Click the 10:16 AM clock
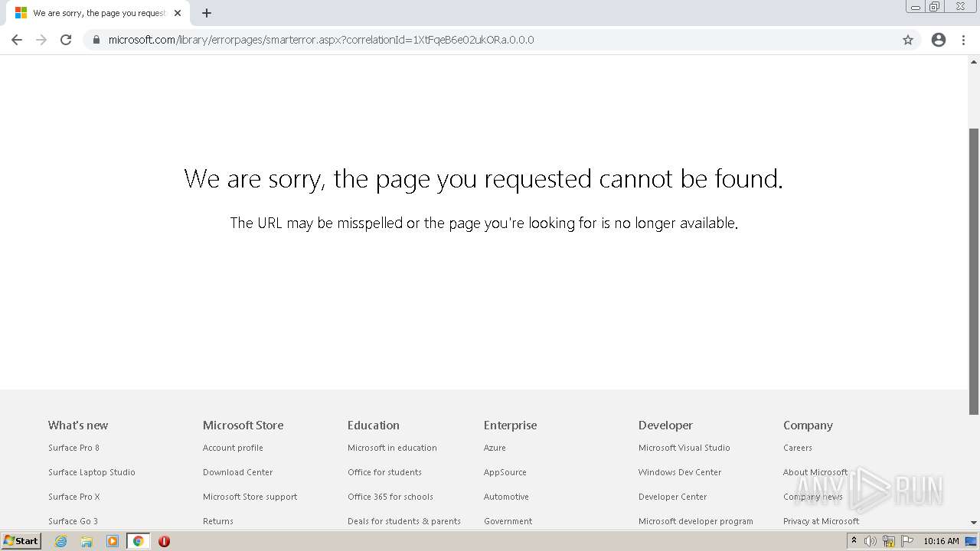 tap(941, 541)
